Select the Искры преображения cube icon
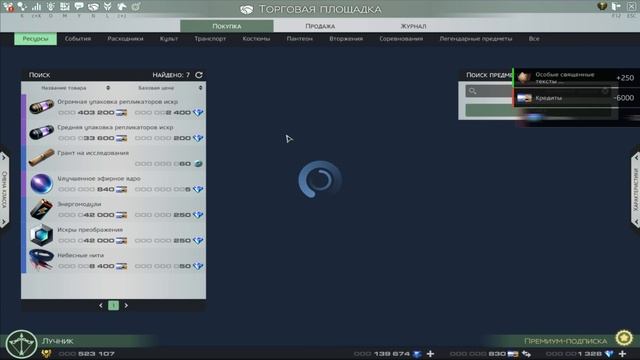This screenshot has width=640, height=360. click(41, 235)
